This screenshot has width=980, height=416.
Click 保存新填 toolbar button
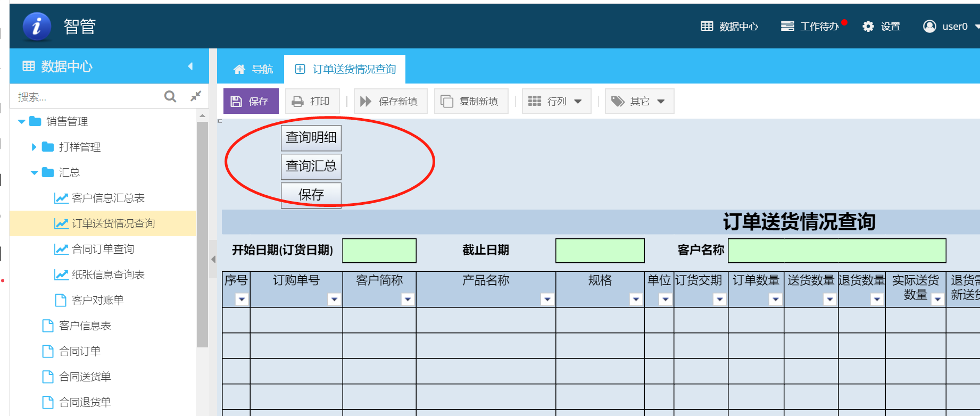point(390,101)
